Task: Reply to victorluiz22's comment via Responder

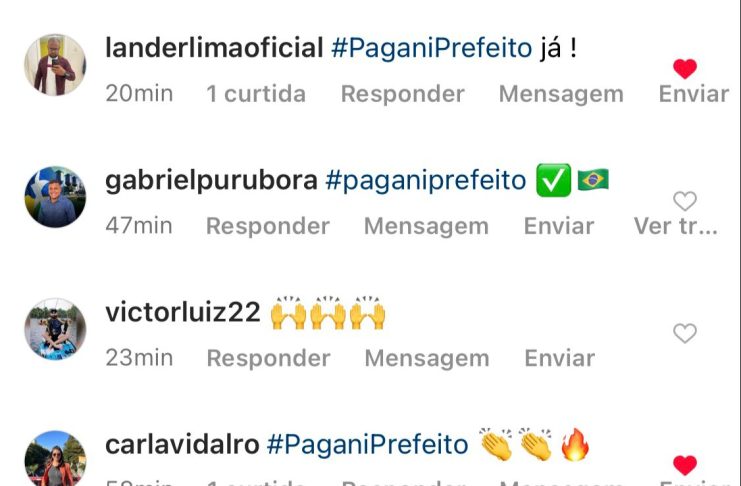Action: (268, 358)
